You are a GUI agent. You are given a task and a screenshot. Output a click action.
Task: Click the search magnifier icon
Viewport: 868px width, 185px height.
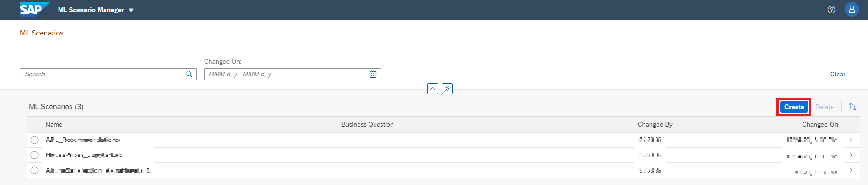pyautogui.click(x=189, y=74)
